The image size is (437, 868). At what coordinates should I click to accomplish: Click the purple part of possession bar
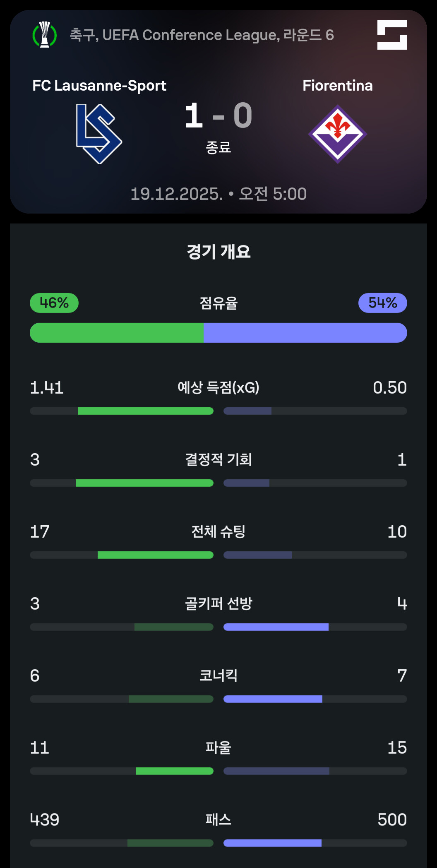pos(305,333)
